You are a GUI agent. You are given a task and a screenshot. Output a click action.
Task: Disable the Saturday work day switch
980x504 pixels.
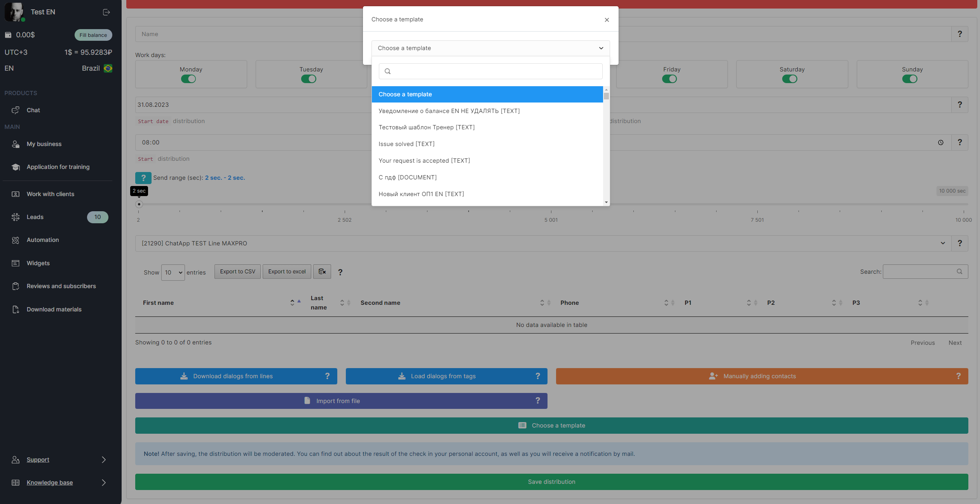pos(789,79)
